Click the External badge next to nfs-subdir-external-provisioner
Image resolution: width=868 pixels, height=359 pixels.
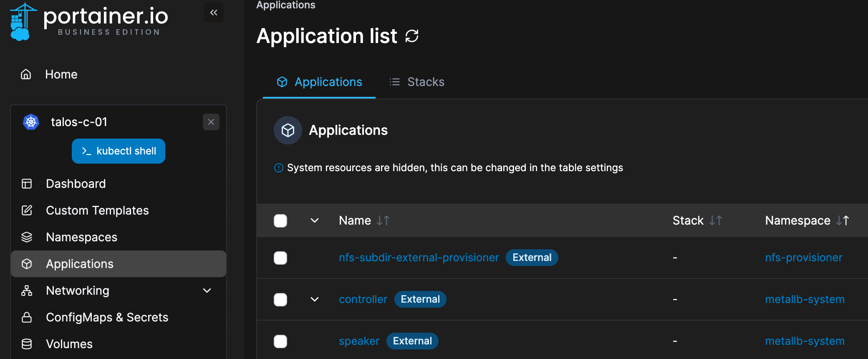click(532, 258)
